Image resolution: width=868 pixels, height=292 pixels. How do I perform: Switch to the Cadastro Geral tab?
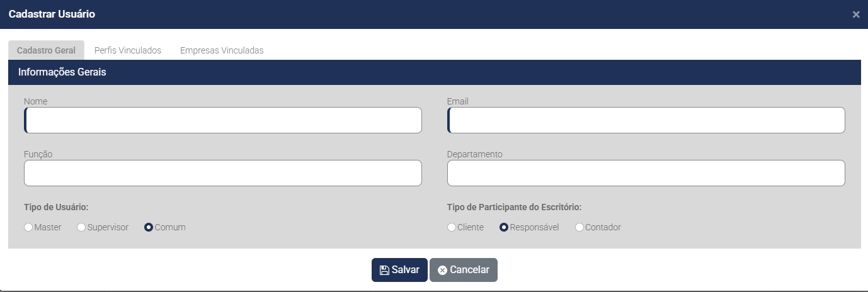tap(46, 50)
